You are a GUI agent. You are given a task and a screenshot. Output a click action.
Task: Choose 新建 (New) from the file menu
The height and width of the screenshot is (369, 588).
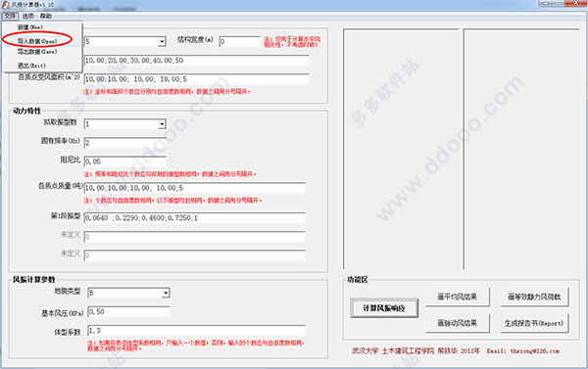point(30,27)
